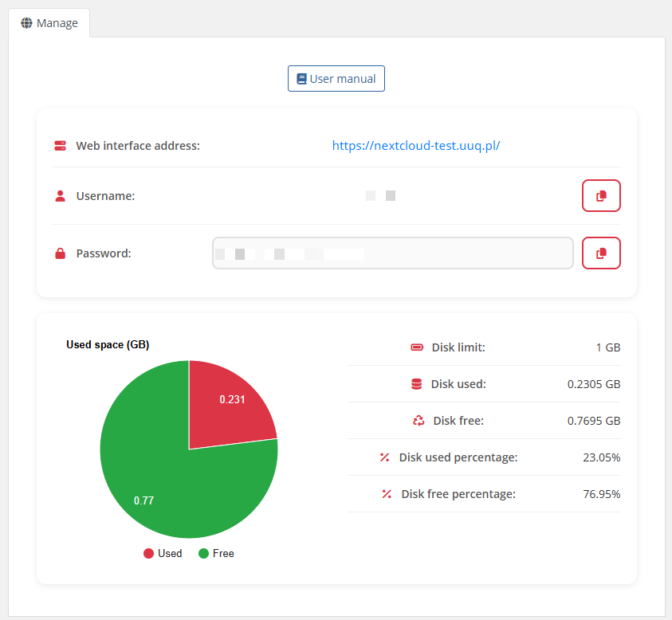Image resolution: width=672 pixels, height=620 pixels.
Task: Switch to the Manage tab
Action: pyautogui.click(x=49, y=23)
